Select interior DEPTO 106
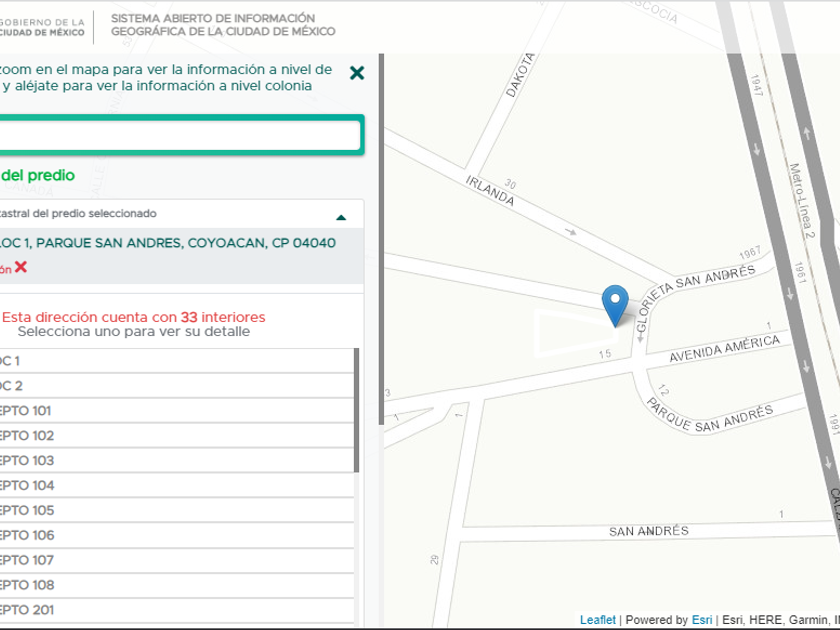This screenshot has width=840, height=630. [177, 535]
